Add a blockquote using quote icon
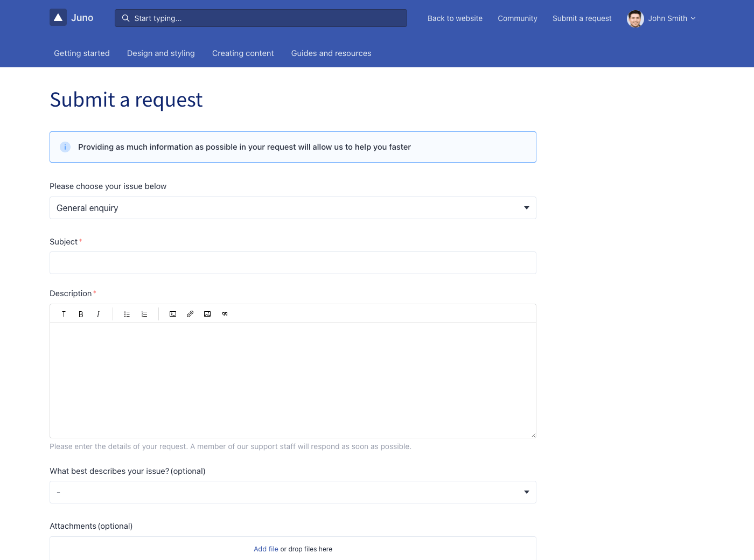 pyautogui.click(x=225, y=314)
